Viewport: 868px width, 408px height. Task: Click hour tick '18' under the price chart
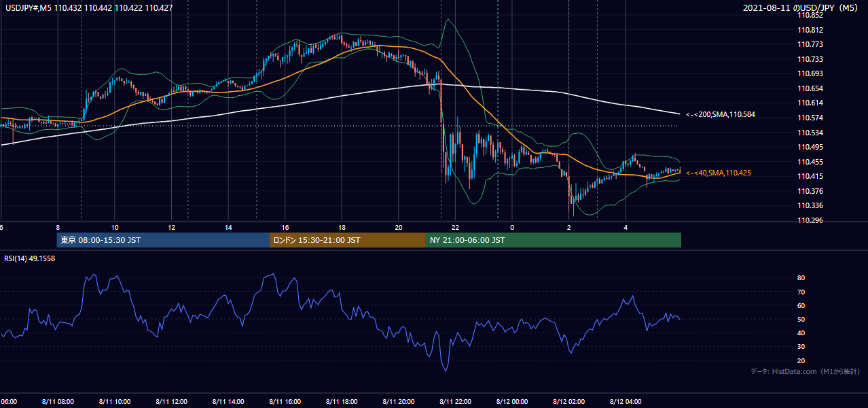click(x=342, y=227)
